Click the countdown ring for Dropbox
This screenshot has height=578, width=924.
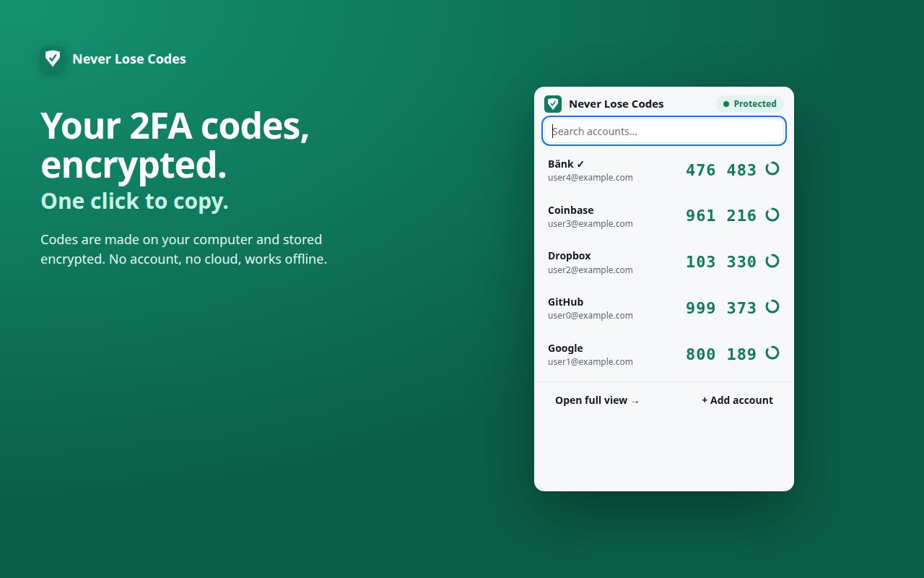point(772,261)
